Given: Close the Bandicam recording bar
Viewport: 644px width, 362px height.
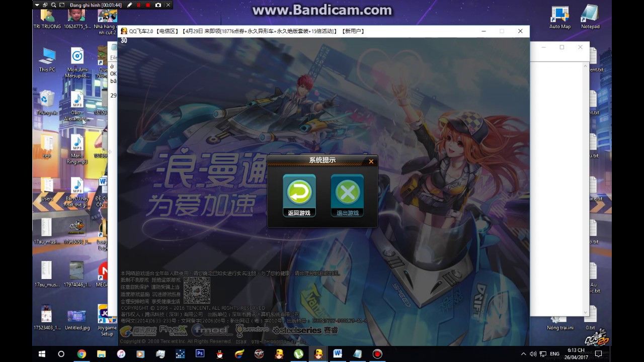Looking at the screenshot, I should point(168,5).
